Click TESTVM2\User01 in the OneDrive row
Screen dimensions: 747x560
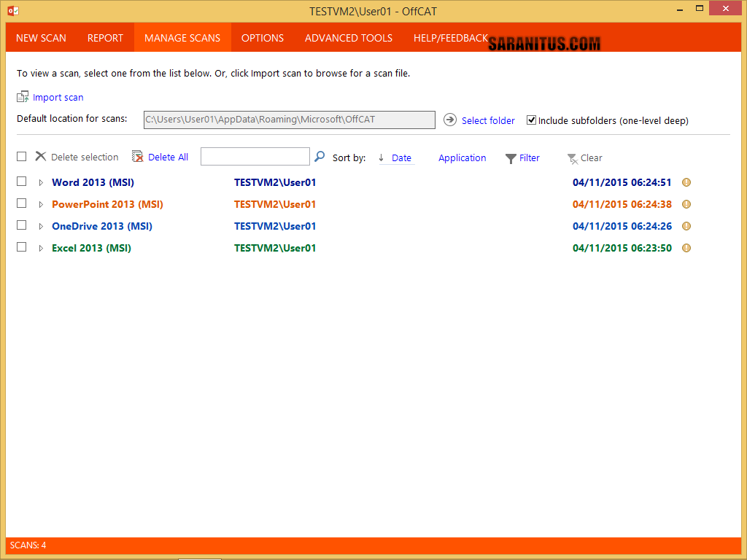pos(275,226)
